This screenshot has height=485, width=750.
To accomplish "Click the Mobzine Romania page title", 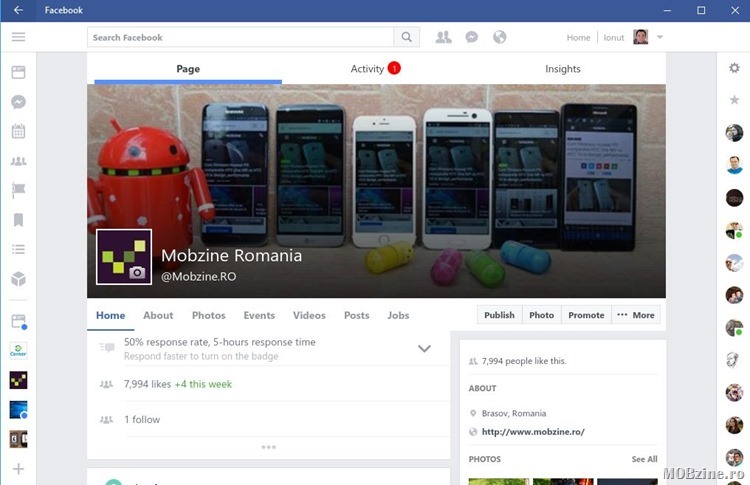I will [232, 255].
